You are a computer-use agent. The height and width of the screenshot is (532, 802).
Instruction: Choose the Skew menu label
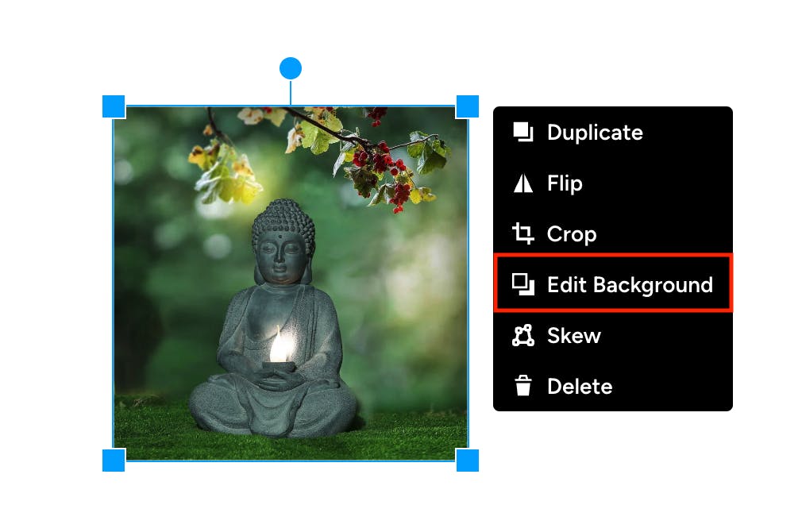tap(574, 336)
